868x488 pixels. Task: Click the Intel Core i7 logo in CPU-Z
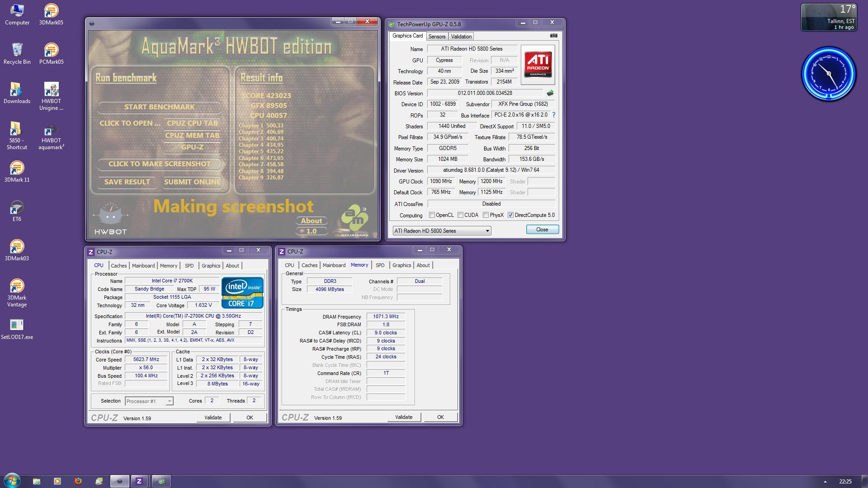pos(242,293)
